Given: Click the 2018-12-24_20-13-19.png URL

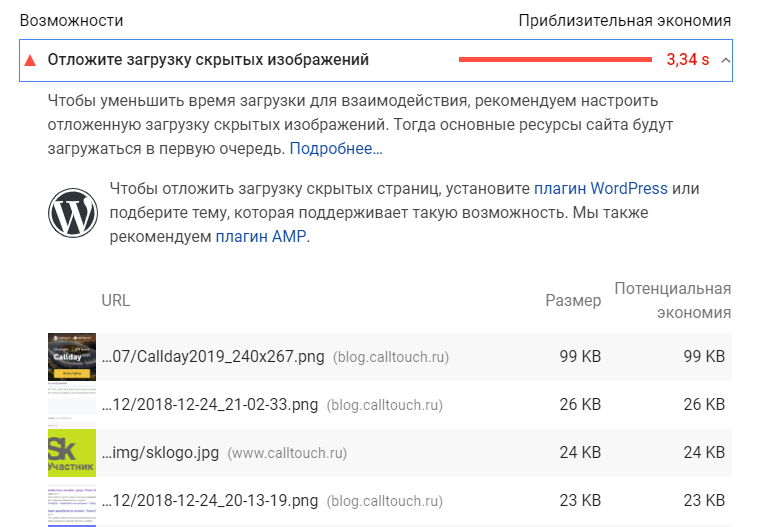Looking at the screenshot, I should pos(210,501).
